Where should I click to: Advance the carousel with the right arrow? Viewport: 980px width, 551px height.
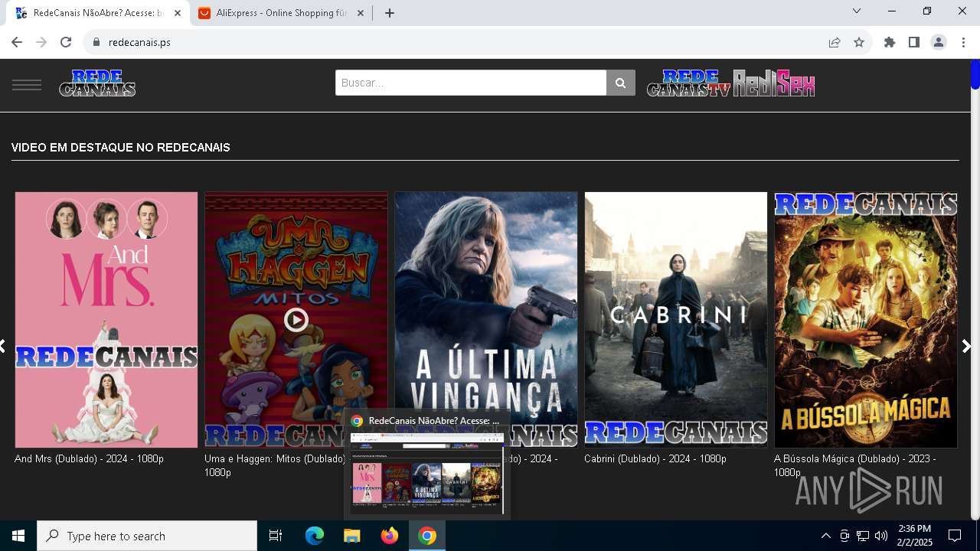point(966,347)
